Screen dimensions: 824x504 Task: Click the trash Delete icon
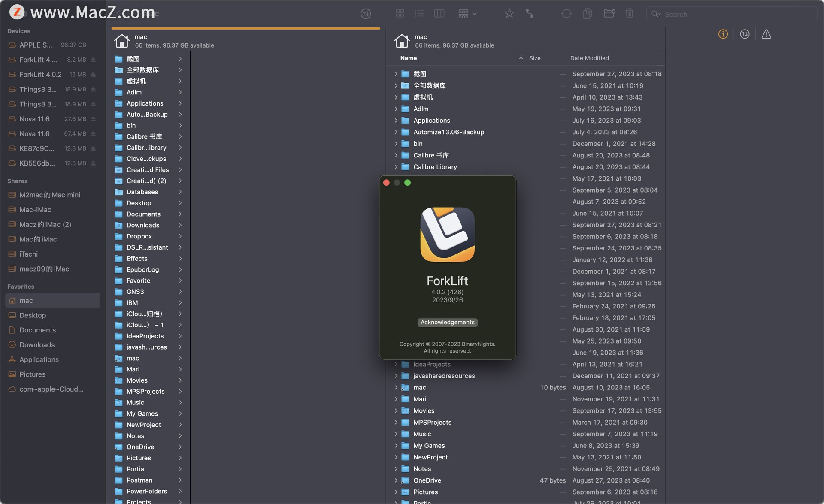629,14
